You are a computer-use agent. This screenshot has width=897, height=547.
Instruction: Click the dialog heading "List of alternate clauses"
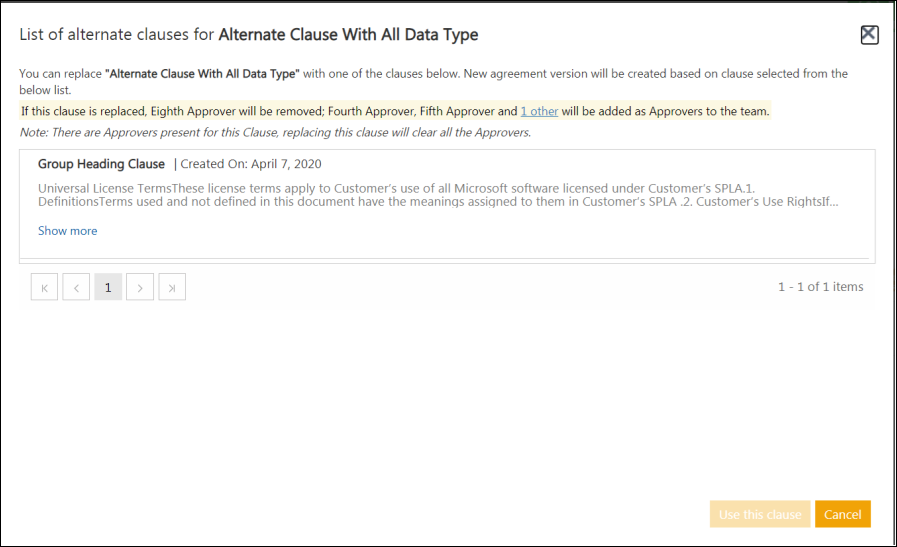click(117, 35)
